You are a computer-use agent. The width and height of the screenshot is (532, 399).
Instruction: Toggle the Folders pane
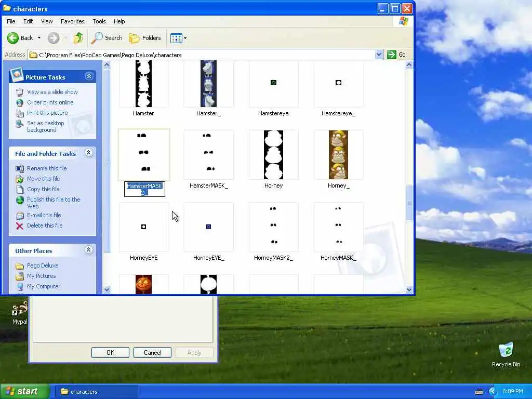(x=145, y=38)
